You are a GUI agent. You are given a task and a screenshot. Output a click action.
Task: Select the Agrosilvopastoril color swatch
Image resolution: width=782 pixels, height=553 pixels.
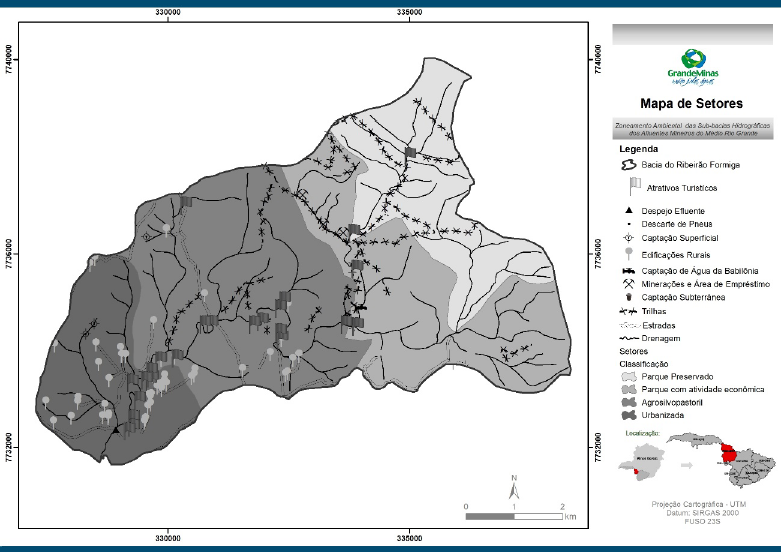[x=628, y=401]
